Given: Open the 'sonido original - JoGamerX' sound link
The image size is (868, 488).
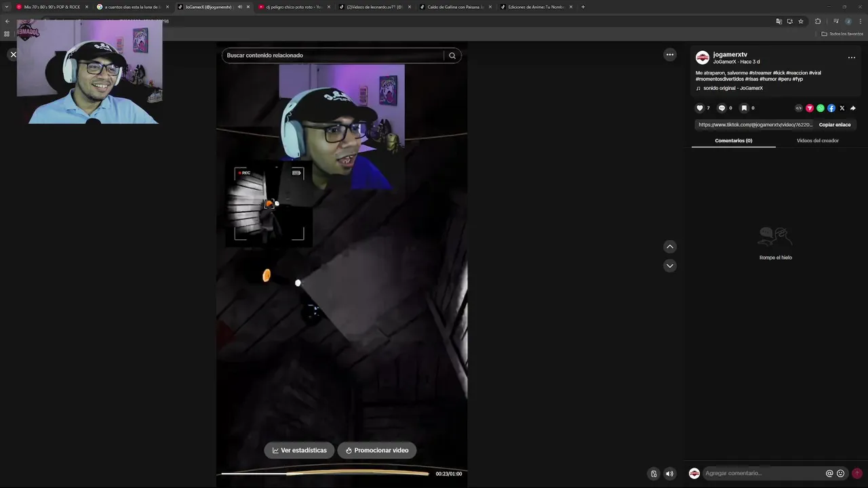Looking at the screenshot, I should click(733, 88).
